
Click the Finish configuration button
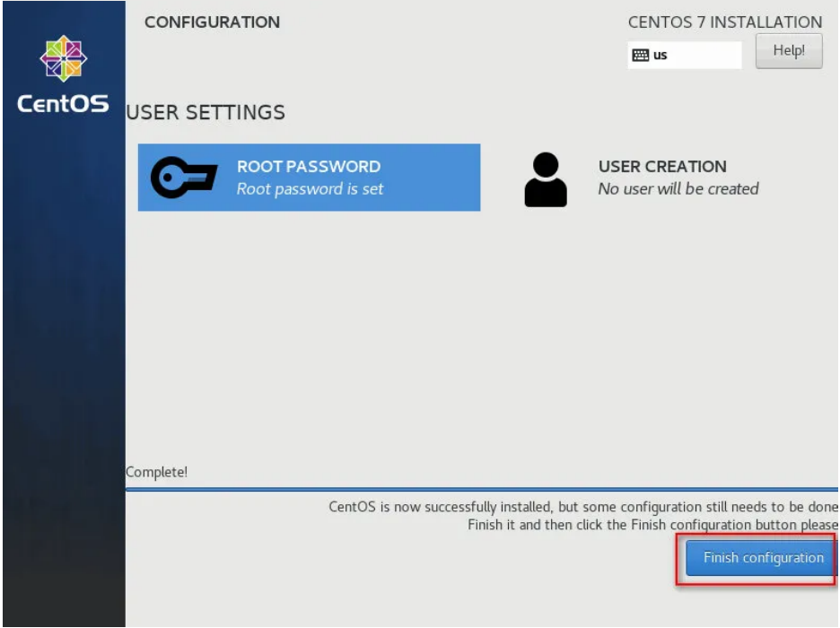(x=761, y=557)
